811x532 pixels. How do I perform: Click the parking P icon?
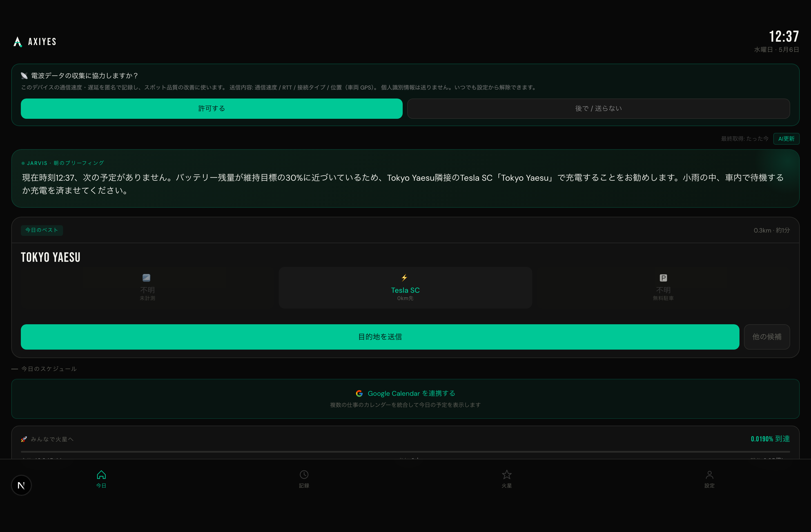point(663,278)
